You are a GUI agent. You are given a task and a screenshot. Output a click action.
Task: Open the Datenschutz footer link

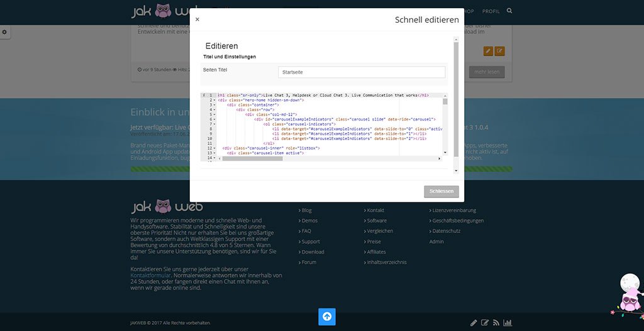coord(446,231)
